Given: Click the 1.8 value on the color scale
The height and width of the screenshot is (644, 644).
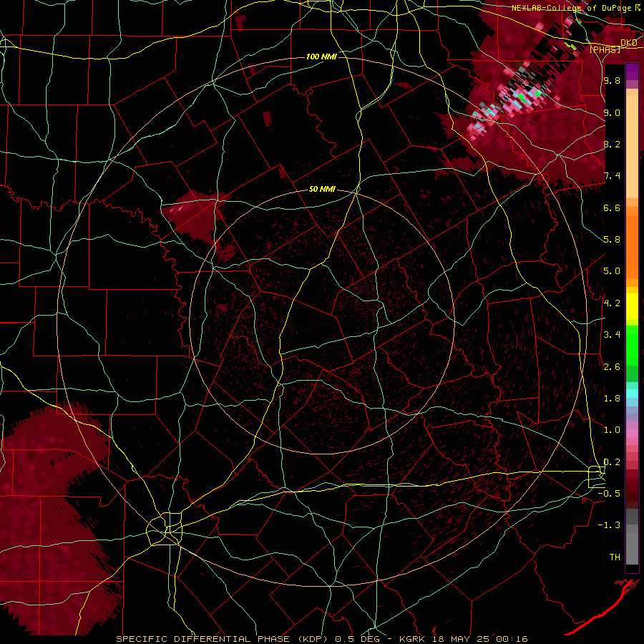Looking at the screenshot, I should [x=612, y=399].
